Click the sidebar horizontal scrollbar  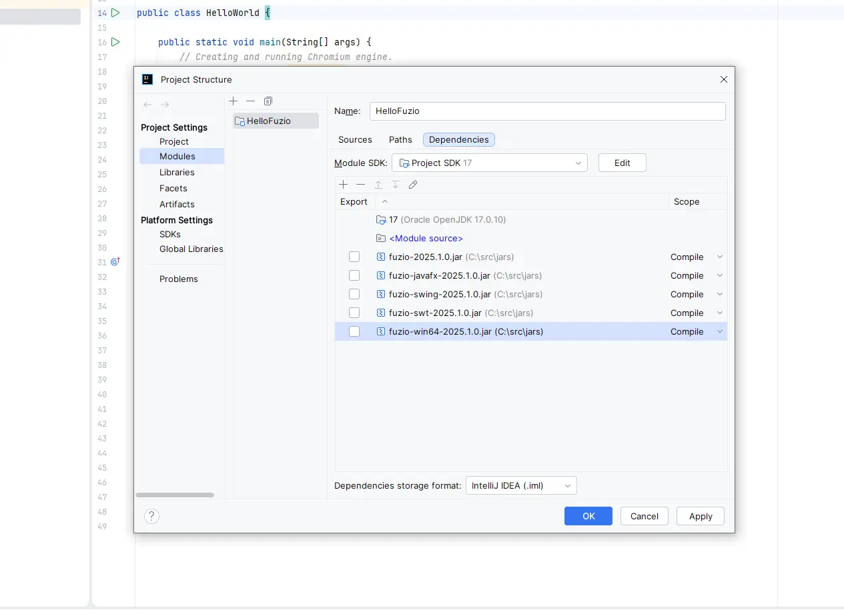point(175,495)
